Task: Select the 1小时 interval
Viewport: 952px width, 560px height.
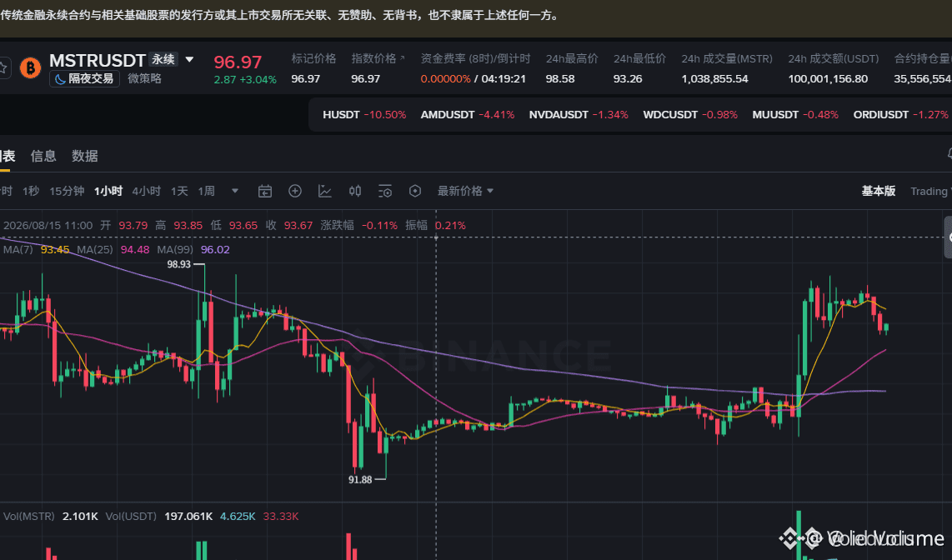Action: coord(108,191)
